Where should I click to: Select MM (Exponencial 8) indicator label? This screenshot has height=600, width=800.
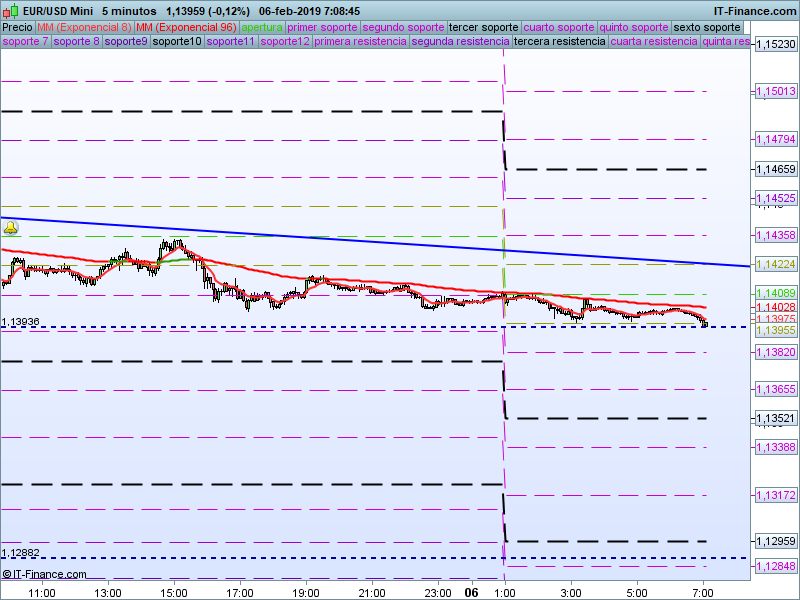pos(84,28)
